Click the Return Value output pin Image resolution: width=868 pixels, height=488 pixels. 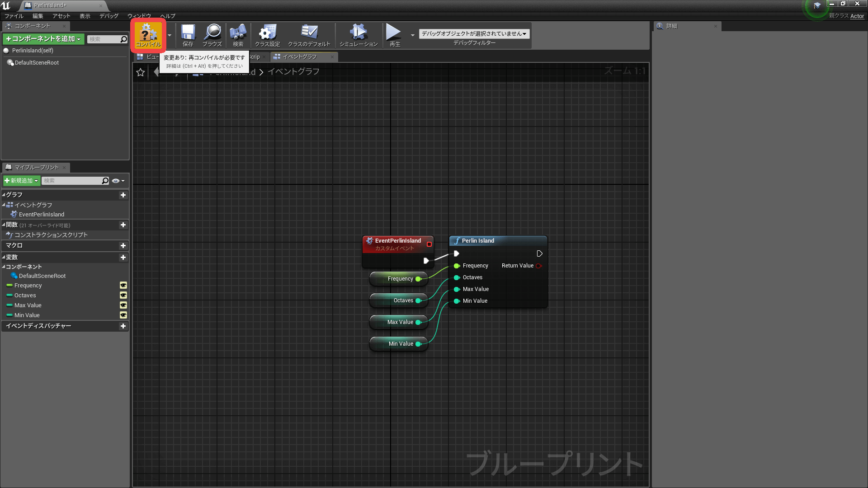pos(538,266)
